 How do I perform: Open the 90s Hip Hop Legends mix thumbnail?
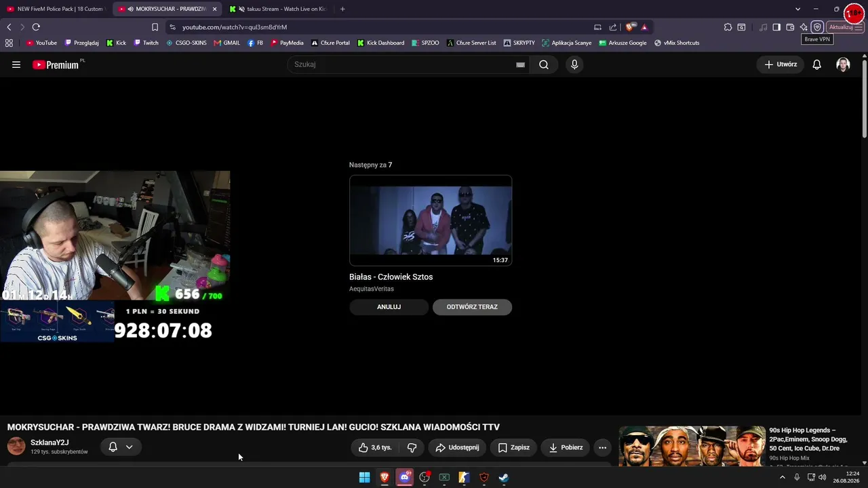[x=692, y=446]
